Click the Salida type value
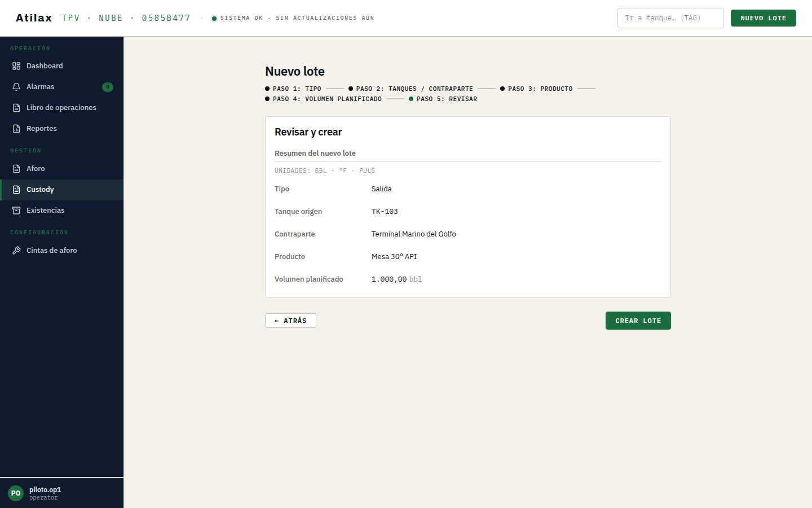 382,189
